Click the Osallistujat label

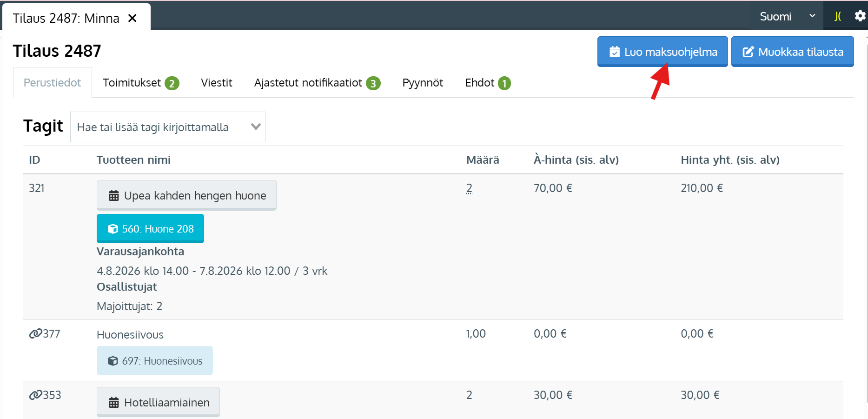pos(127,286)
